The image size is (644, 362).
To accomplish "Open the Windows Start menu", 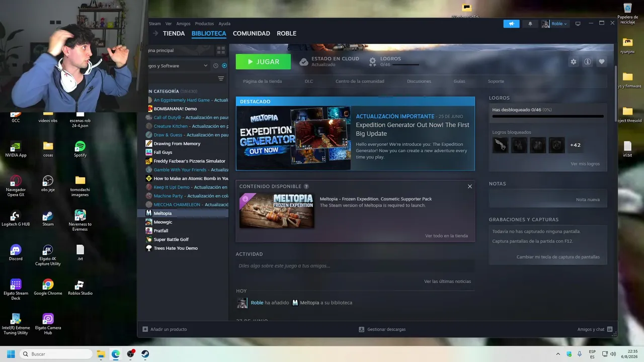I will point(10,354).
